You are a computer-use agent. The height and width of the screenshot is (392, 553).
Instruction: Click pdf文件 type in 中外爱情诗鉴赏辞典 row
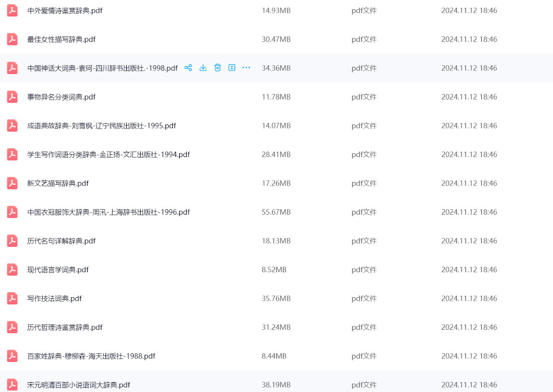click(364, 11)
